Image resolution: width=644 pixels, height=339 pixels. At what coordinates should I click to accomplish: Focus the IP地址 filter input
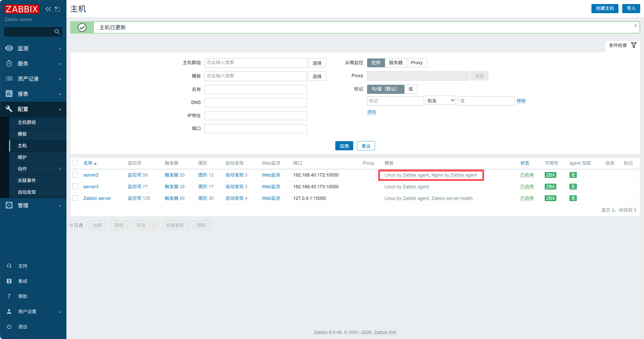[256, 116]
